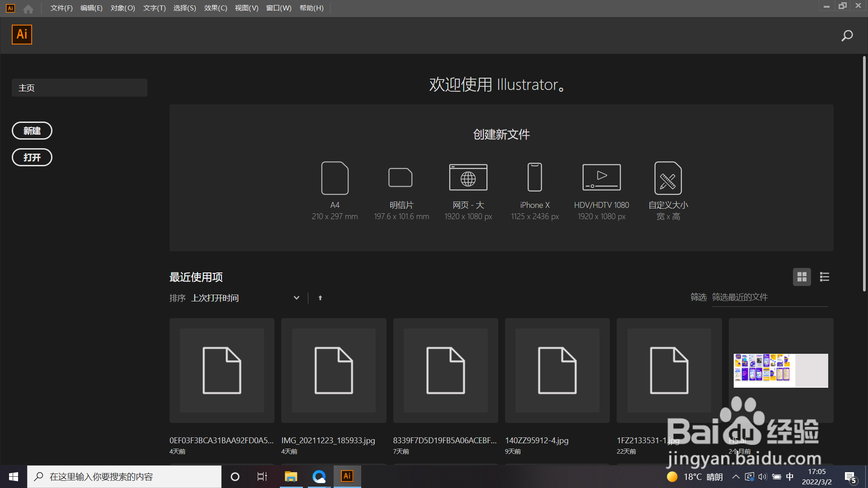Open recent file IMG_20211223_185933.jpg thumbnail
Image resolution: width=868 pixels, height=488 pixels.
point(334,371)
